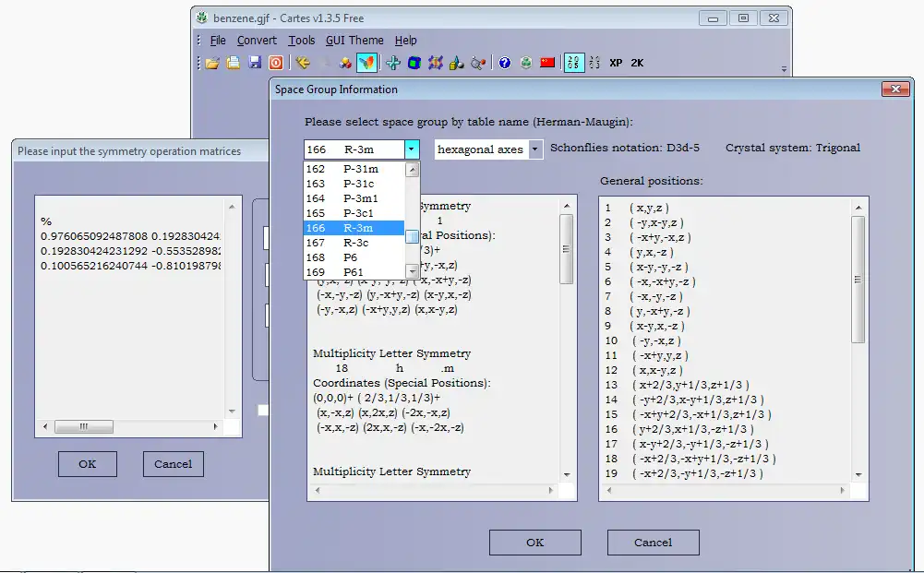Click special position (x,-x,z) text
This screenshot has height=573, width=924.
point(336,412)
